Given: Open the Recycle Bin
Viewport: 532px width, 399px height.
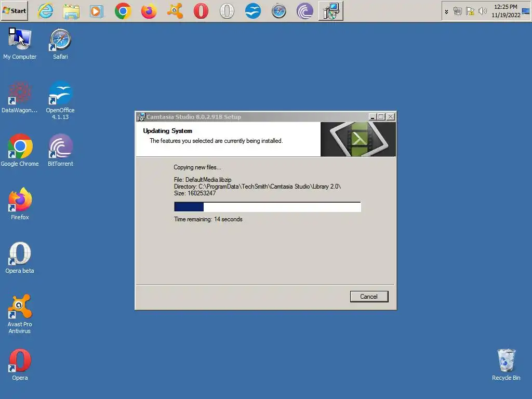Looking at the screenshot, I should pyautogui.click(x=506, y=364).
